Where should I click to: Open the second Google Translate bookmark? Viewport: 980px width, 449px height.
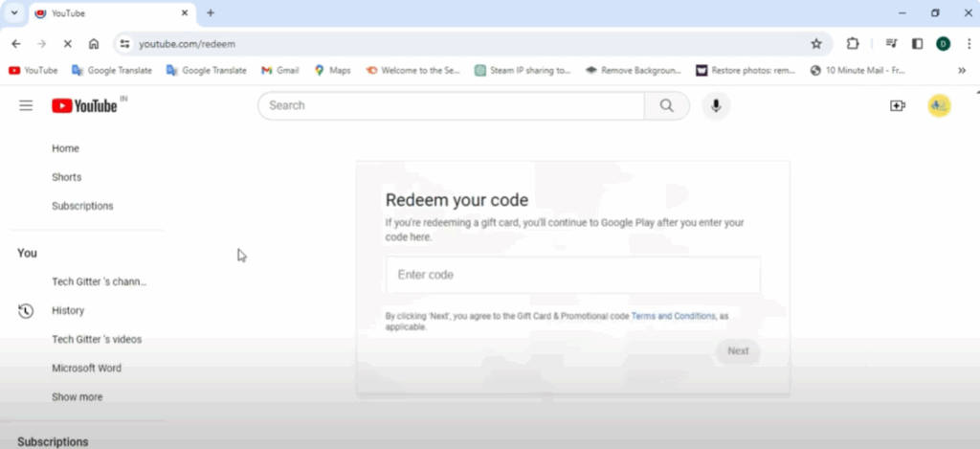point(207,71)
